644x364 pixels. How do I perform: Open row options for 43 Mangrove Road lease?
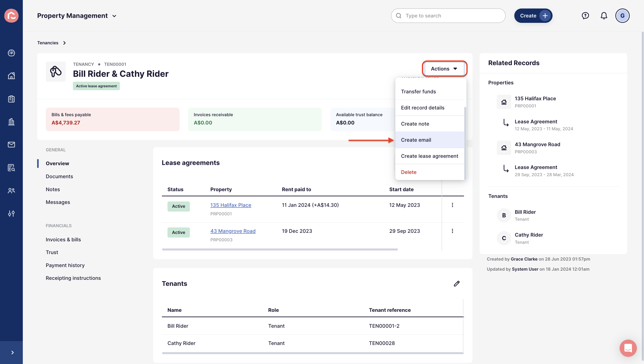[x=452, y=231]
